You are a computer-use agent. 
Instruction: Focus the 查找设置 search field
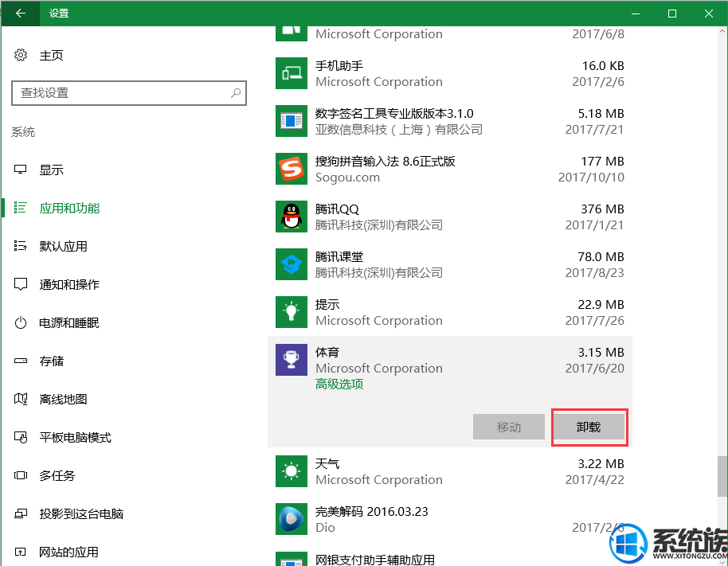(x=128, y=93)
